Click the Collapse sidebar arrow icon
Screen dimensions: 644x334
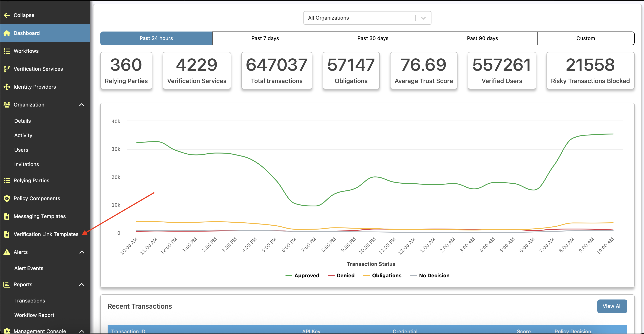click(7, 15)
